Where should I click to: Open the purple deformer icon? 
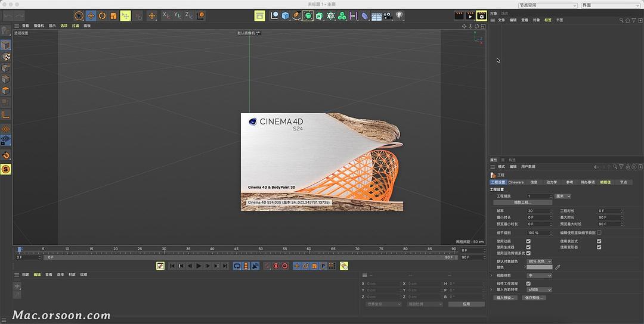365,16
